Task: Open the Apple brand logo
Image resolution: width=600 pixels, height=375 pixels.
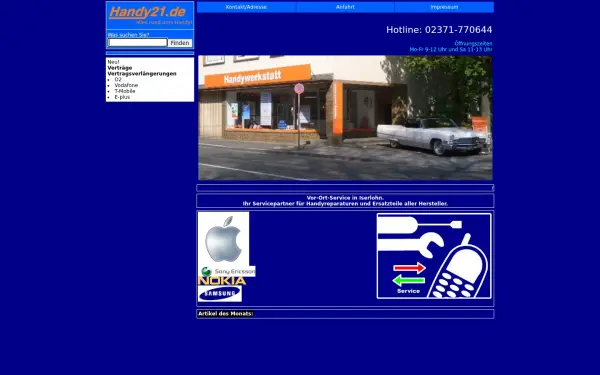Action: 223,239
